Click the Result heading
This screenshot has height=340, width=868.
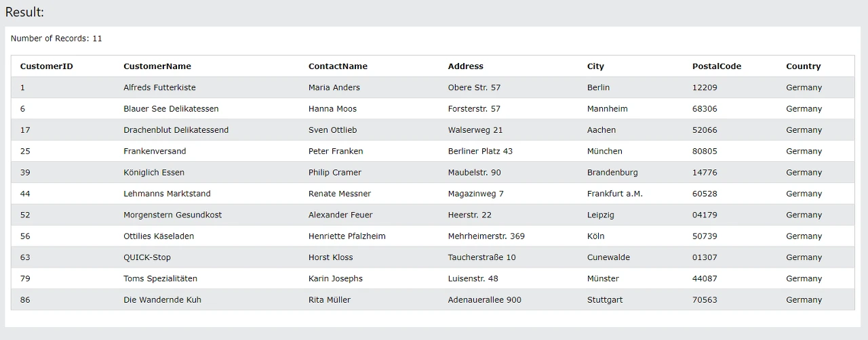[x=24, y=12]
